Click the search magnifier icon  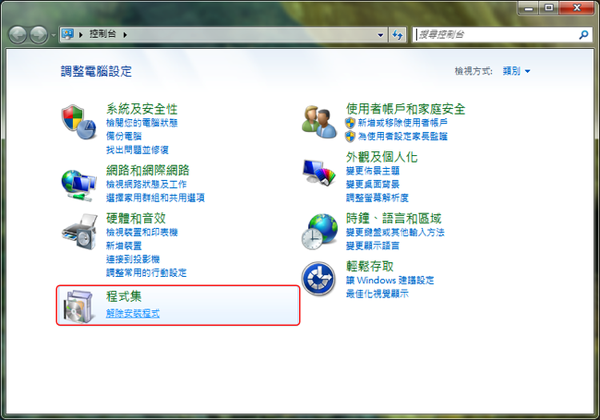[x=583, y=35]
